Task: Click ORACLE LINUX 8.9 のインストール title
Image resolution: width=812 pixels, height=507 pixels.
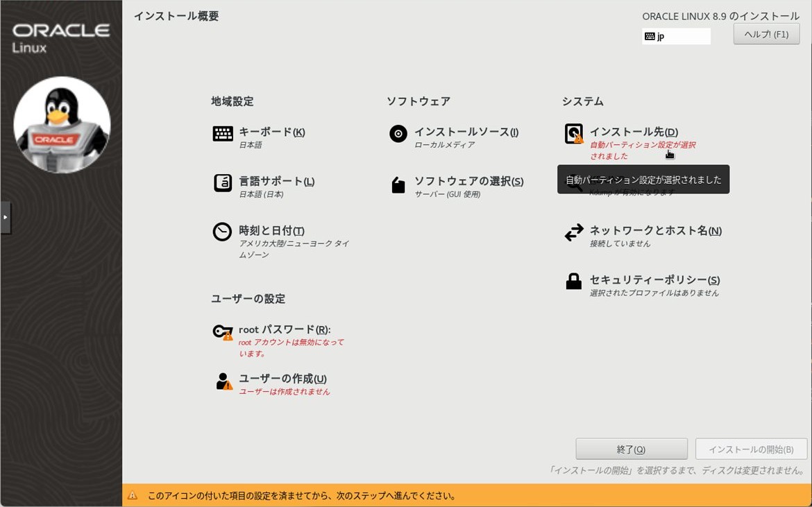Action: [x=721, y=16]
